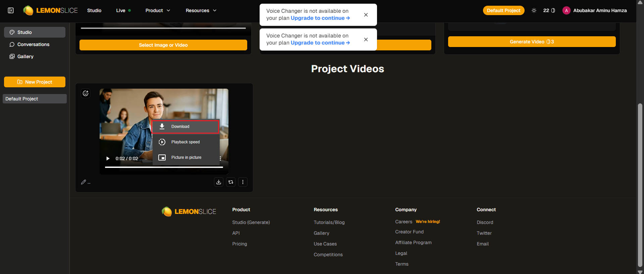Click the New Project button
644x274 pixels.
coord(35,82)
